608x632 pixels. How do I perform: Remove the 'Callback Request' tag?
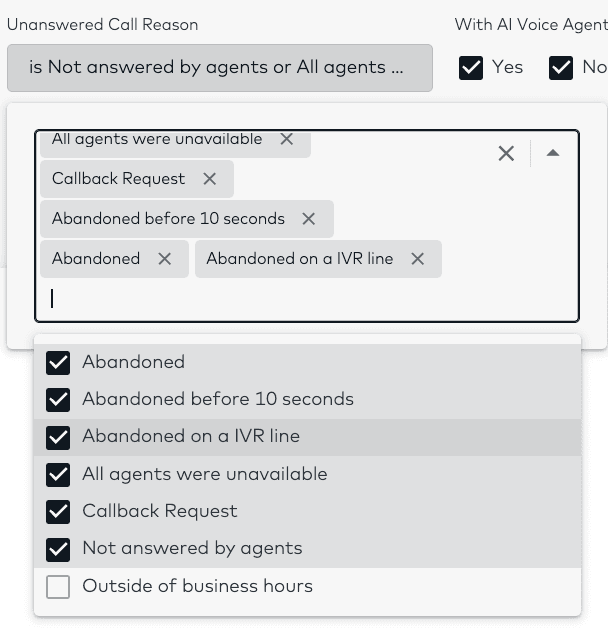point(210,179)
